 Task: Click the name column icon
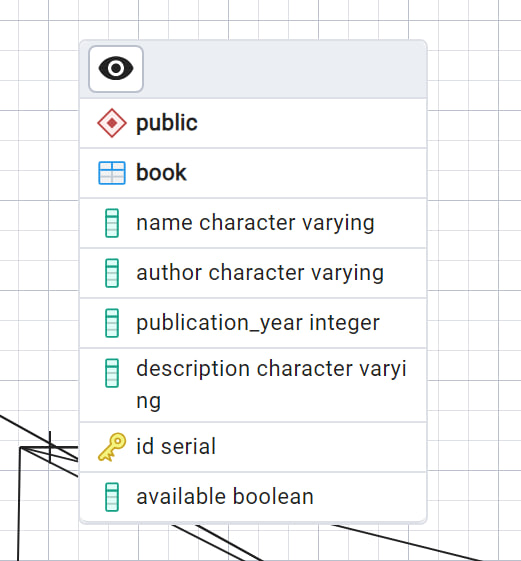[x=112, y=223]
